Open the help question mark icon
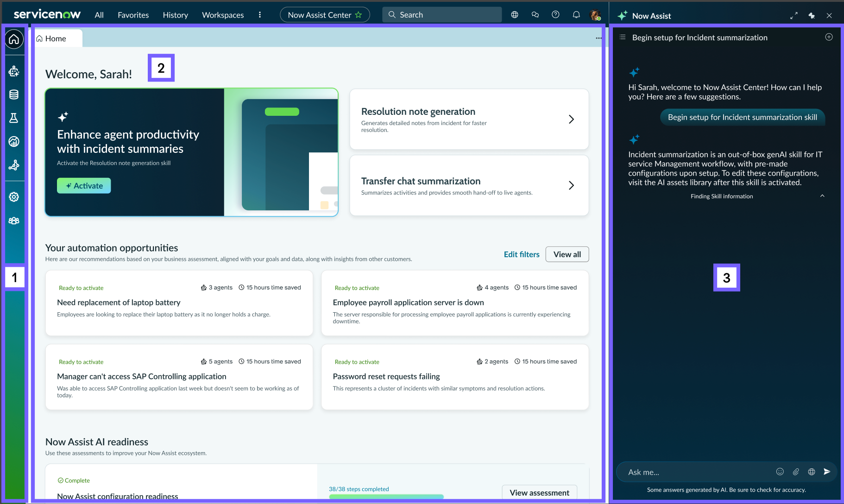Viewport: 844px width, 504px height. click(555, 15)
